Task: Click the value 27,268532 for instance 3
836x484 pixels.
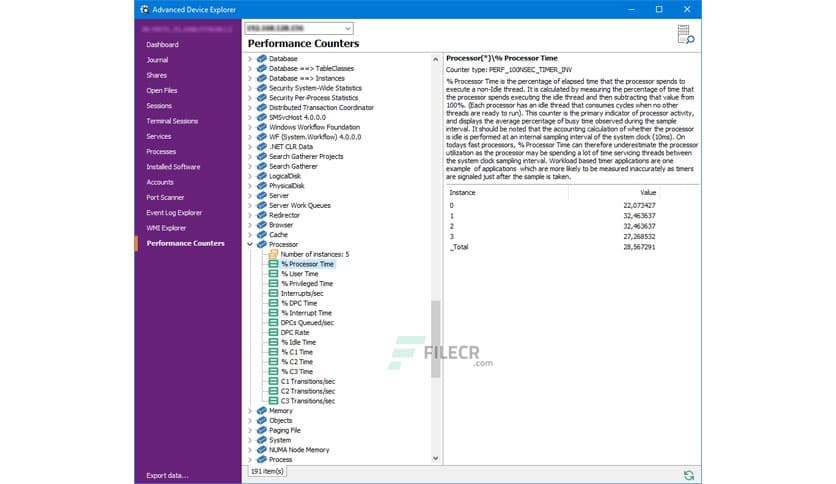Action: (639, 237)
